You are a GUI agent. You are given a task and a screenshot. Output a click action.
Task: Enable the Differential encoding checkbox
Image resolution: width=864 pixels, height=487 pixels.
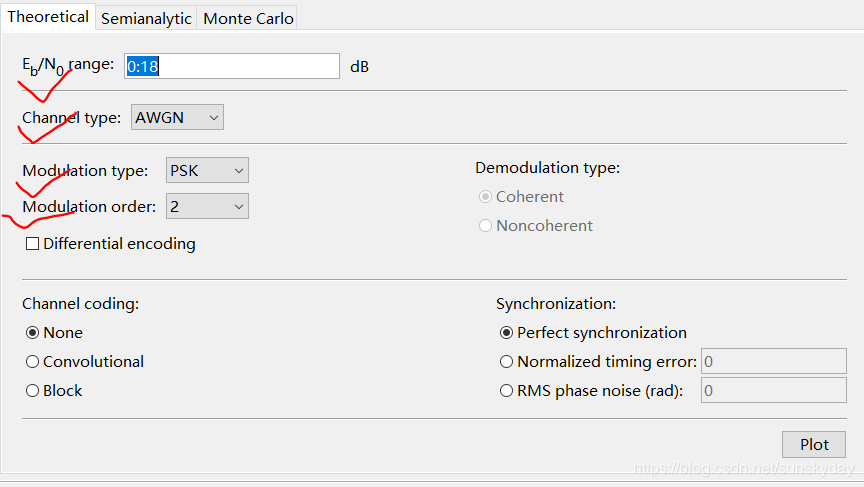[x=33, y=244]
